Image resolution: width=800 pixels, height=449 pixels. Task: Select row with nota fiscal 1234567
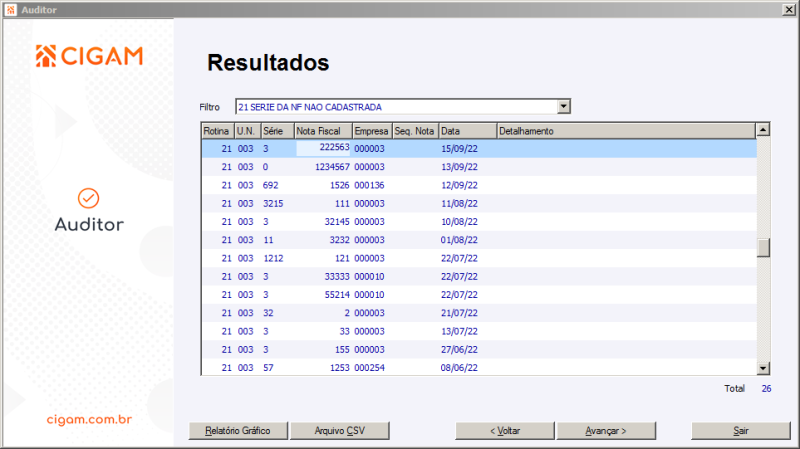point(479,167)
